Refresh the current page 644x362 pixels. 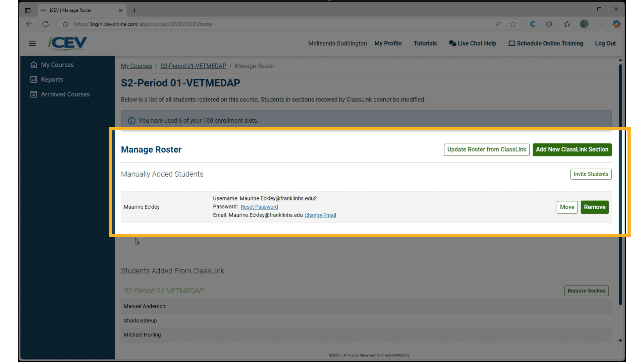[46, 24]
